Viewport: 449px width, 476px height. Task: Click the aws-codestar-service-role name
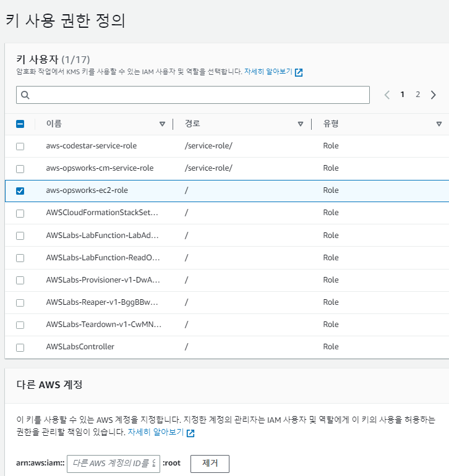(92, 146)
